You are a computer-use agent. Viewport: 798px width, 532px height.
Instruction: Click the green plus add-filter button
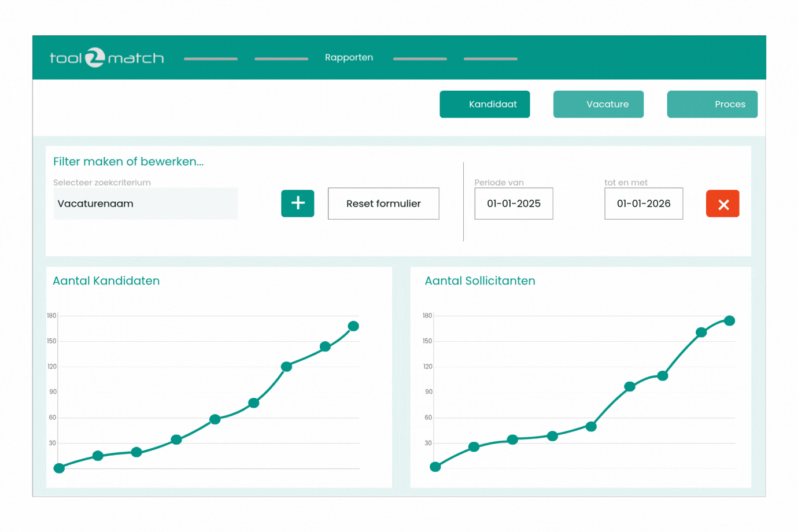(x=297, y=204)
